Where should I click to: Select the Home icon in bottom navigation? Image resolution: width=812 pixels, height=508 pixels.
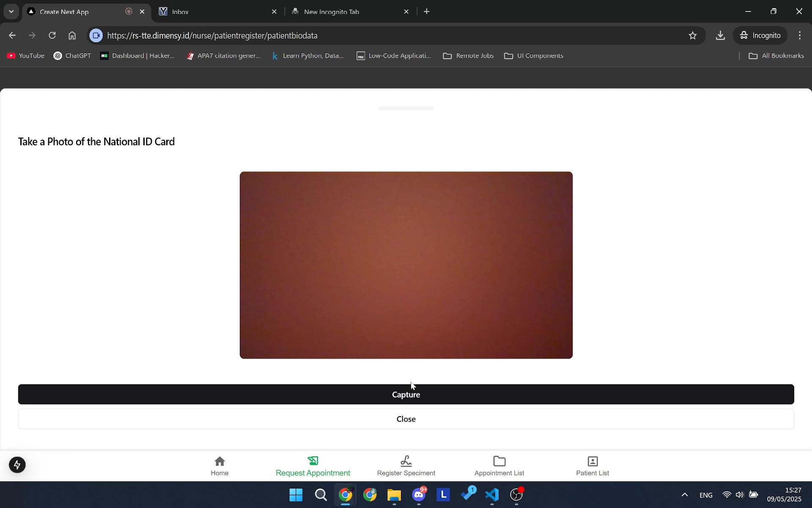pyautogui.click(x=219, y=466)
